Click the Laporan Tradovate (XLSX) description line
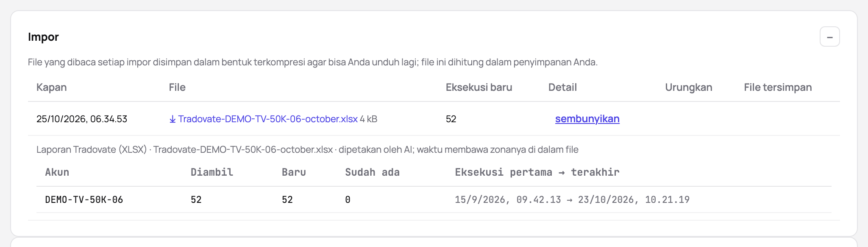Viewport: 868px width, 247px height. (307, 149)
